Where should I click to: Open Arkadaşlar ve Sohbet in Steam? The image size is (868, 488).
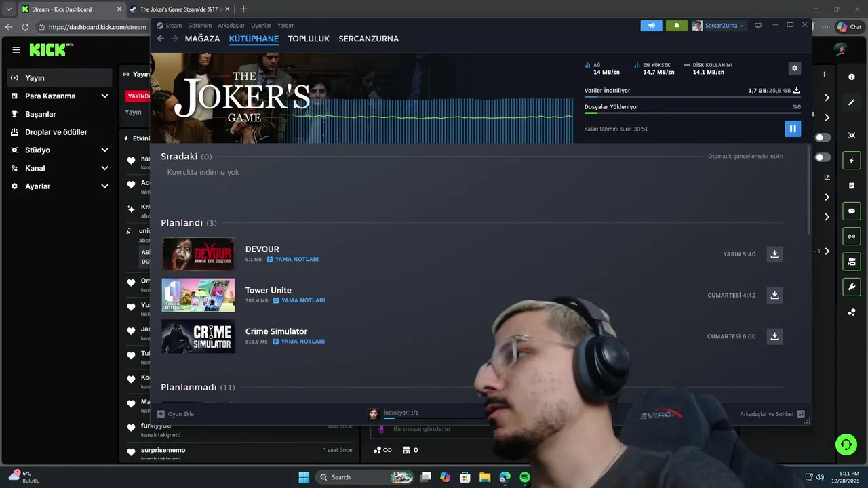772,414
